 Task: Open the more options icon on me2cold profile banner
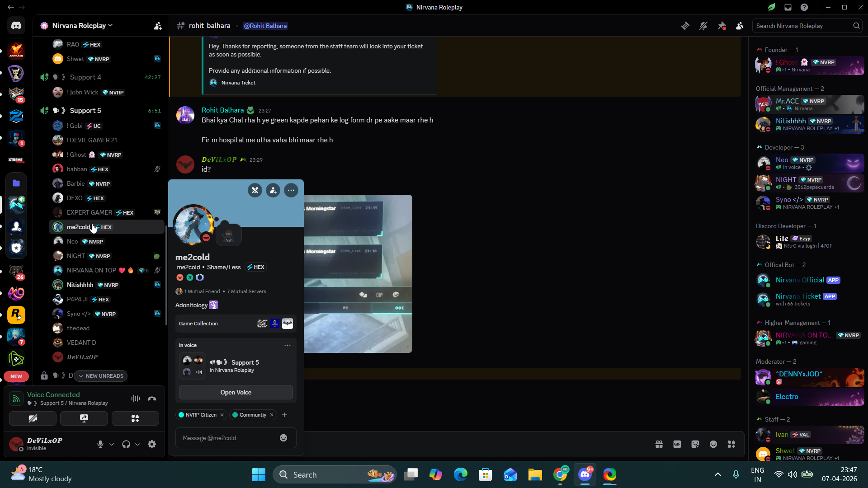[291, 191]
